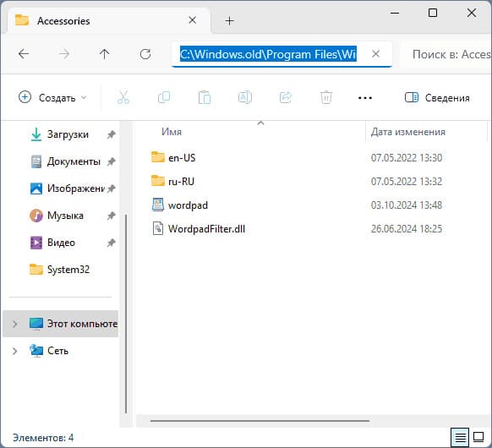
Task: Navigate back with the left arrow
Action: (x=24, y=54)
